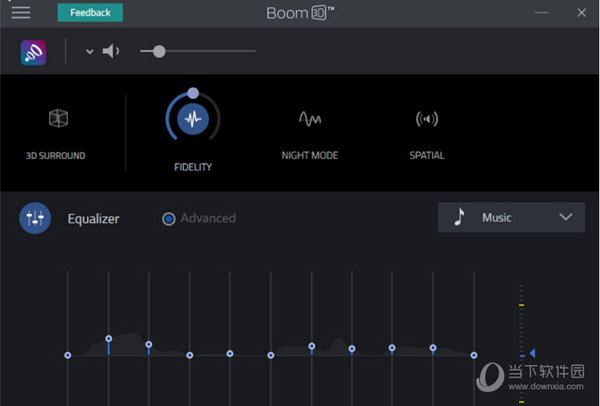Screen dimensions: 600x406
Task: Enable the 3D Surround cube icon
Action: (59, 118)
